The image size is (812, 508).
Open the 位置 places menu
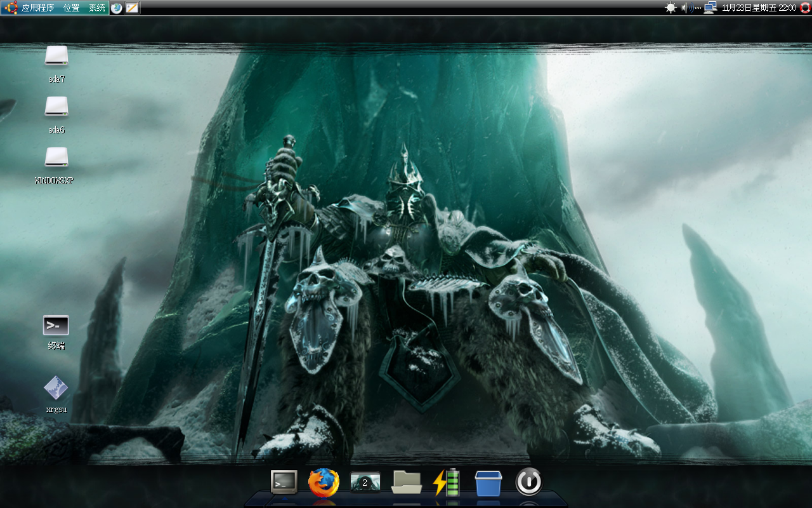pyautogui.click(x=72, y=8)
